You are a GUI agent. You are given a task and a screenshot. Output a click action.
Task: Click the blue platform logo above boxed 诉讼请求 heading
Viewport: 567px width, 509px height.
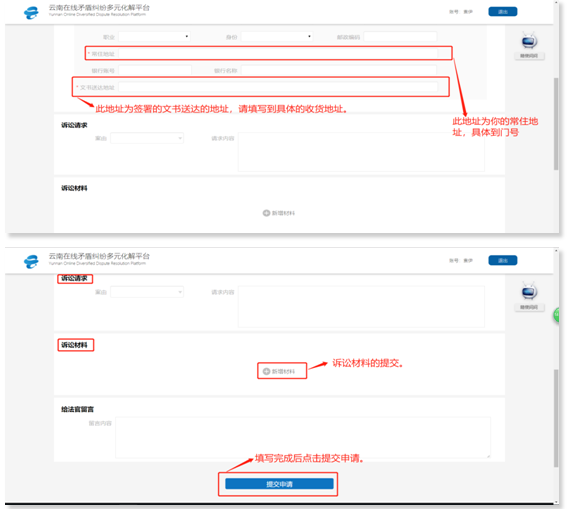tap(31, 261)
